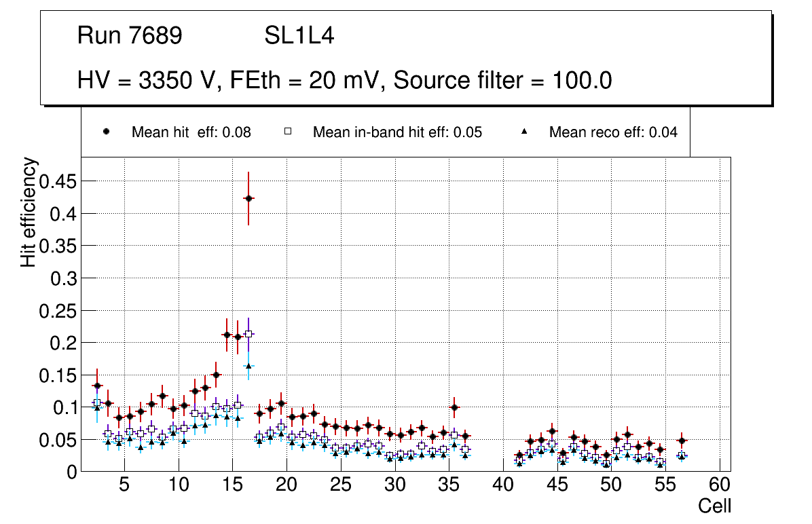The width and height of the screenshot is (812, 524).
Task: Select the highest hit efficiency point near 0.42
Action: point(248,198)
